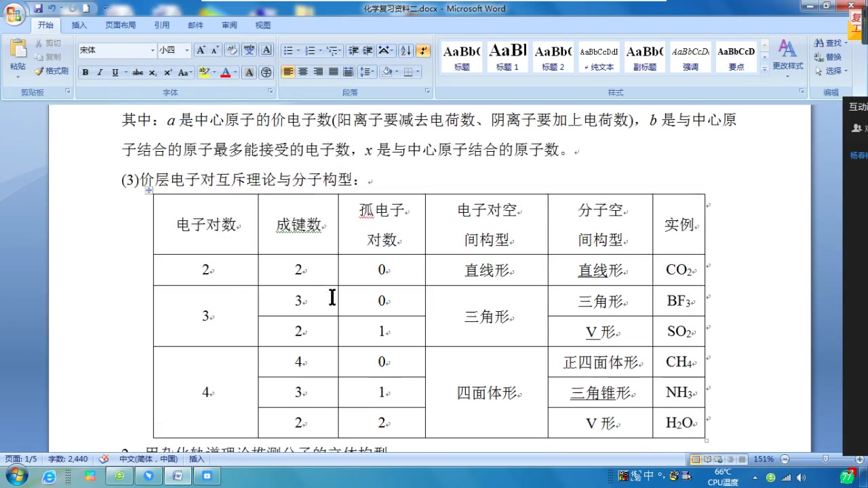Select the Format Painter (格式刷) brush

click(39, 70)
